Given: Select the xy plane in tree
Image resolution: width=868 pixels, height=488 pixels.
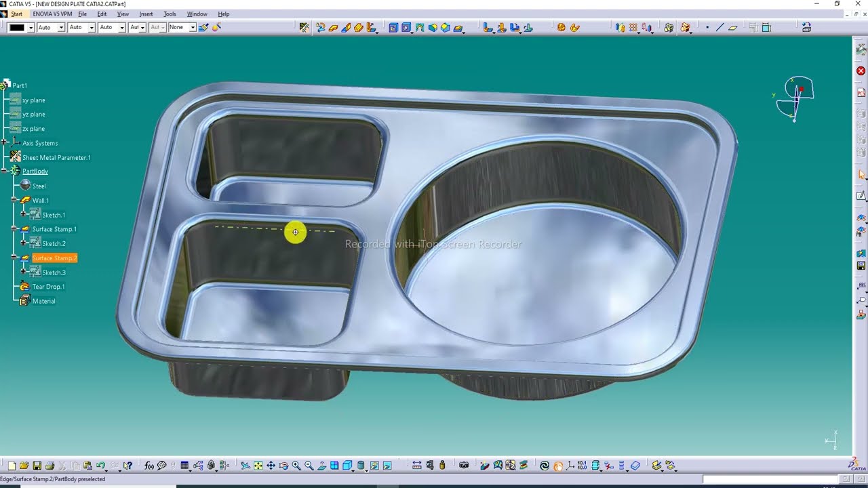Looking at the screenshot, I should point(33,100).
